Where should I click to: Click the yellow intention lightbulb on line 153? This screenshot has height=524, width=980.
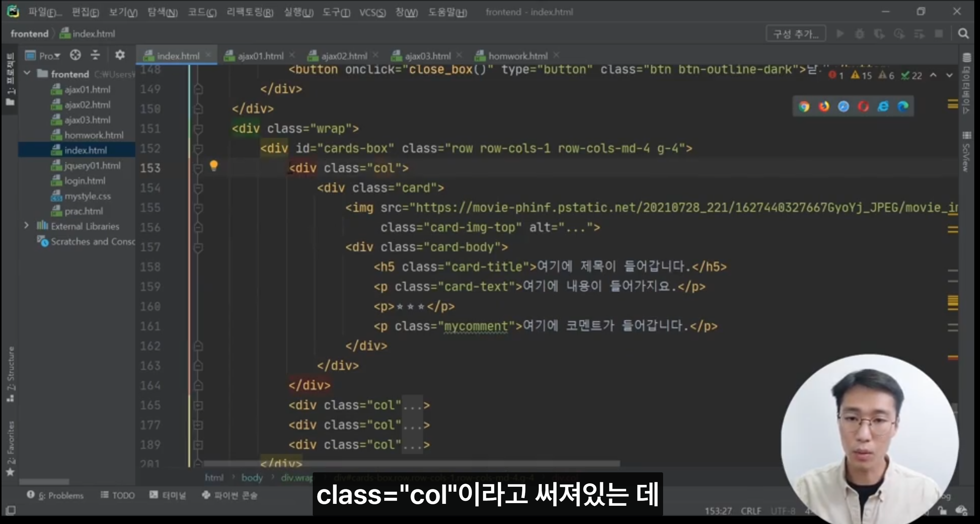pyautogui.click(x=214, y=166)
